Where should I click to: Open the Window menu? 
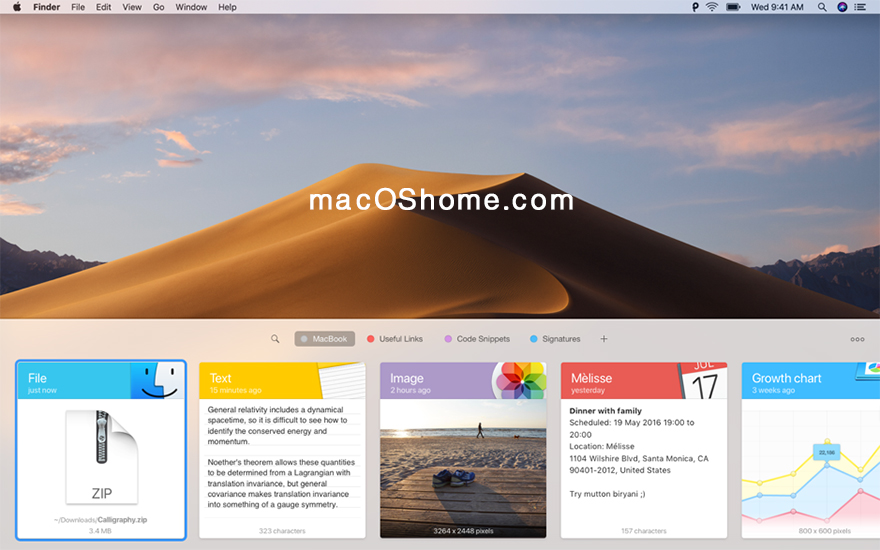191,7
